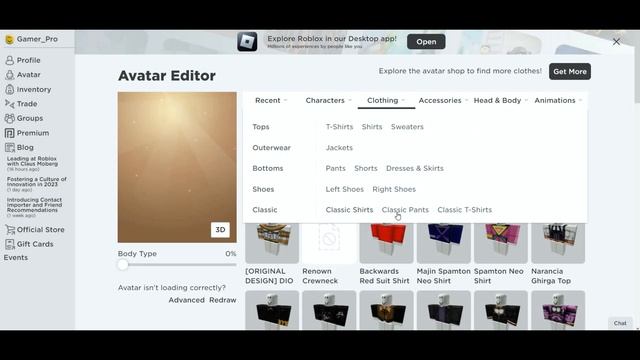Click the avatar preview panel

[177, 167]
